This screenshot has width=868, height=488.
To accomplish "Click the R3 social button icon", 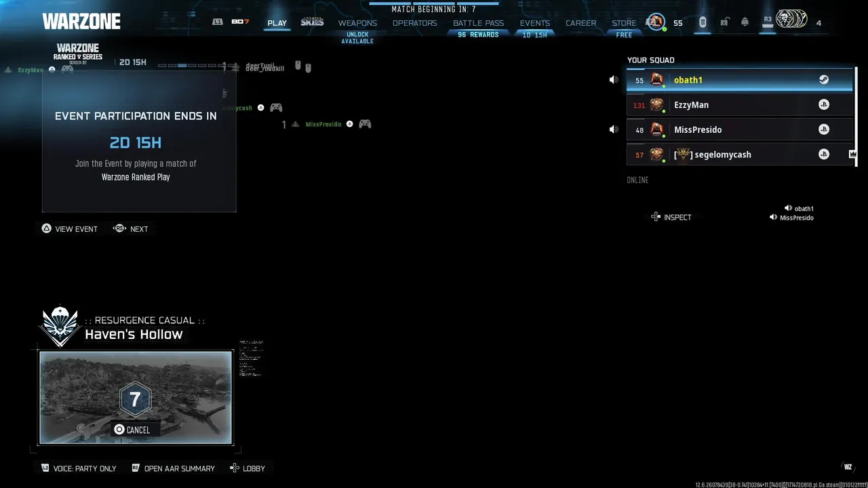I will [x=768, y=22].
